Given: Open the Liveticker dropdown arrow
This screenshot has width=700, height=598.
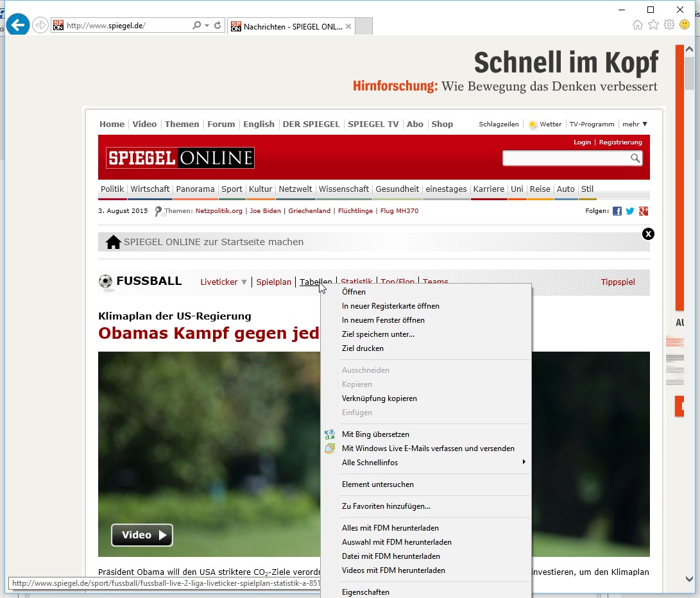Looking at the screenshot, I should point(244,282).
